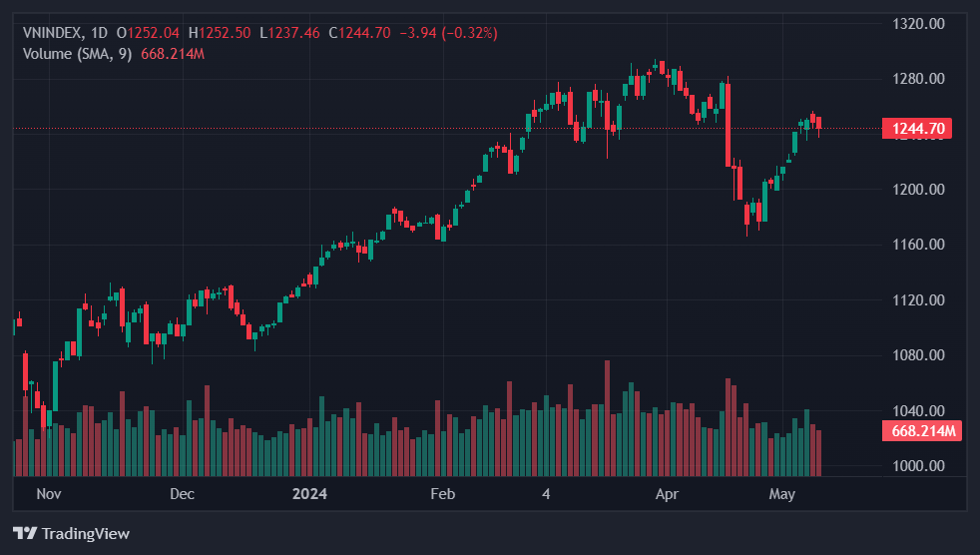The width and height of the screenshot is (980, 555).
Task: Click the Feb label on time axis
Action: [x=442, y=494]
